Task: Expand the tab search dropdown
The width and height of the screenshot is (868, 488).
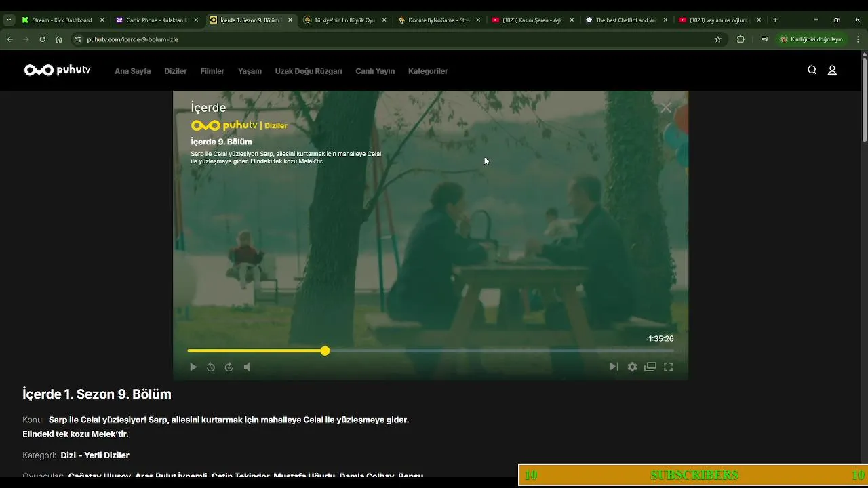Action: (9, 20)
